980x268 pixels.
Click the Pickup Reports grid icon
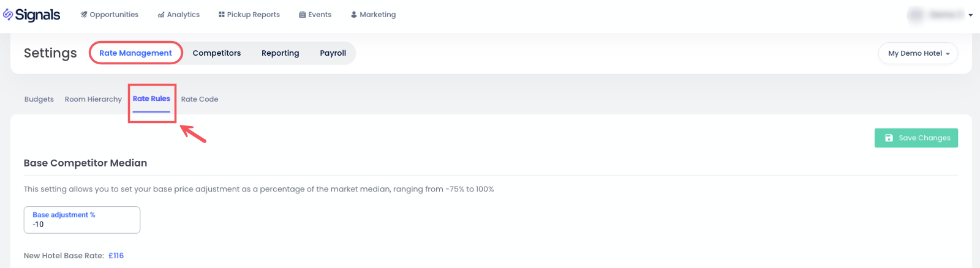(x=222, y=15)
